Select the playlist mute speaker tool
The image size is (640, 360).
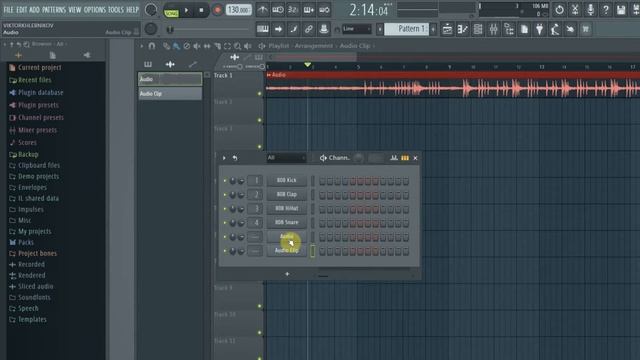pyautogui.click(x=197, y=46)
